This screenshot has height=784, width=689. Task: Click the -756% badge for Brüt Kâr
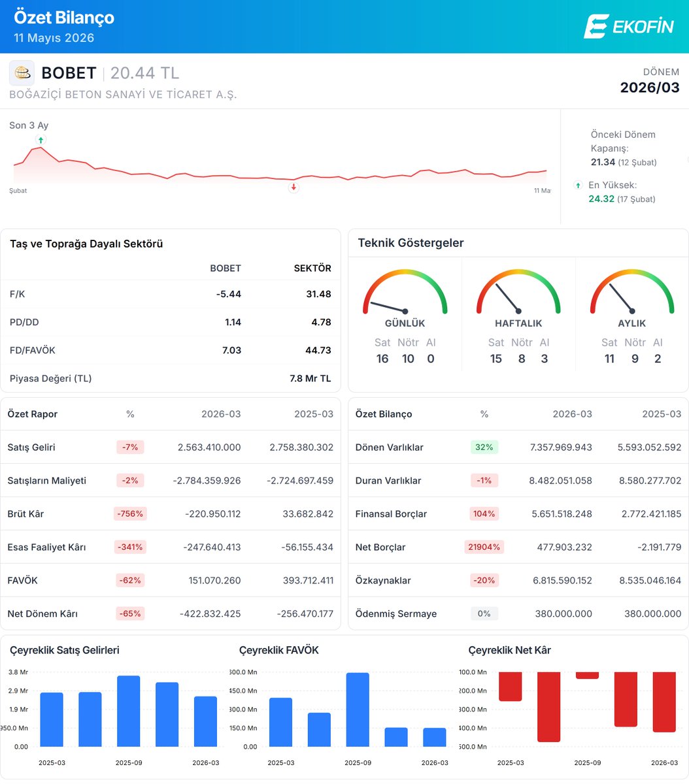tap(130, 514)
